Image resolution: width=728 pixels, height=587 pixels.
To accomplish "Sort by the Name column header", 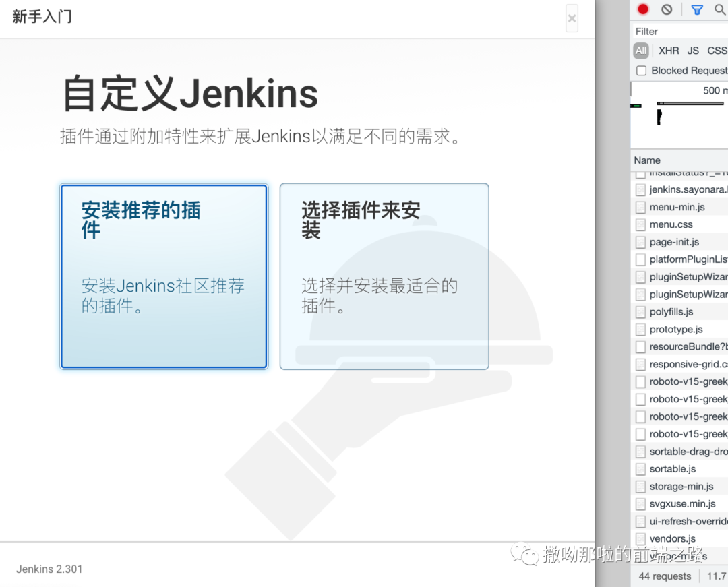I will click(679, 160).
